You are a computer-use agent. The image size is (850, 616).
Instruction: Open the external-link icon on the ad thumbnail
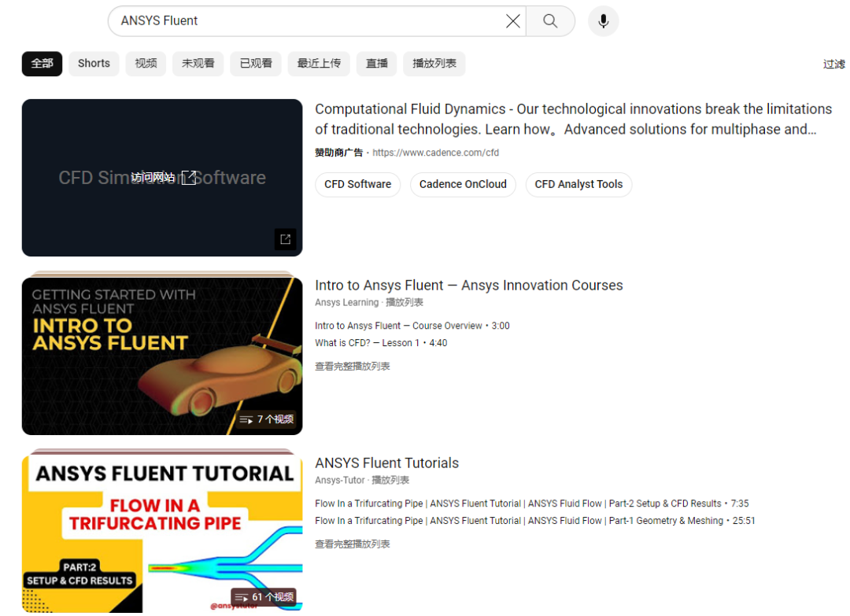(285, 239)
